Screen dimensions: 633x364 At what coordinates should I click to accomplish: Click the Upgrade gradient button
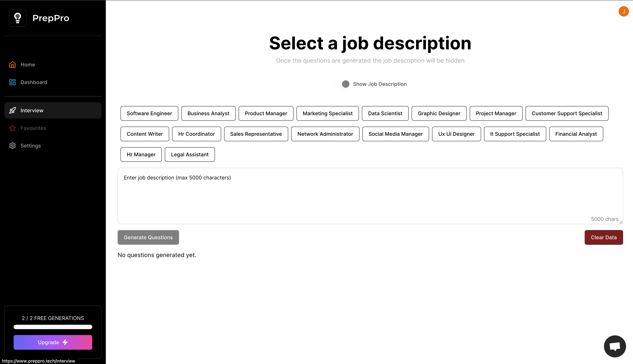pyautogui.click(x=53, y=342)
